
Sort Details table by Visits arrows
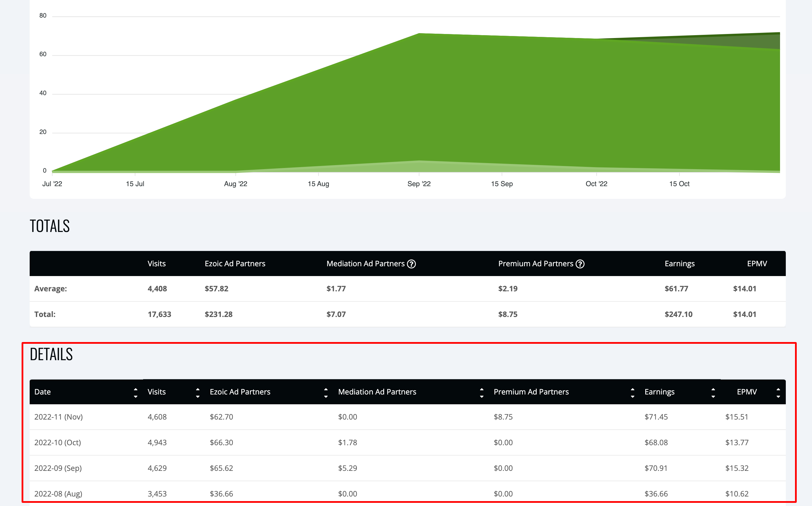(x=198, y=392)
